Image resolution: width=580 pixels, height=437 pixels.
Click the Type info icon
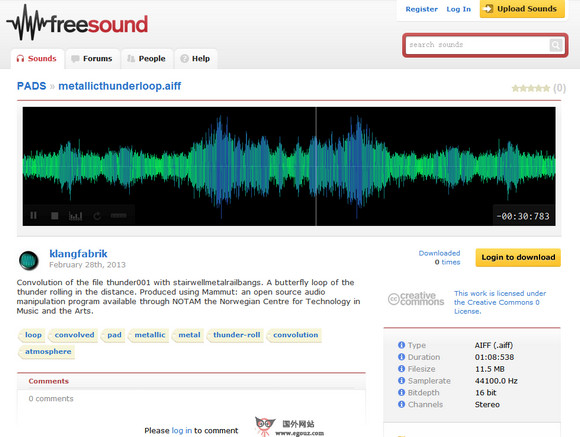coord(401,345)
